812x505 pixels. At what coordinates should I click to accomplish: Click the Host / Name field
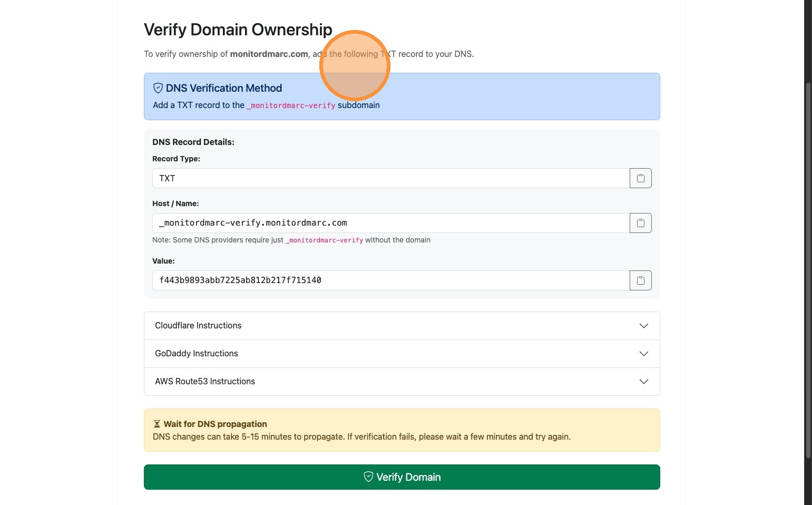[x=391, y=223]
